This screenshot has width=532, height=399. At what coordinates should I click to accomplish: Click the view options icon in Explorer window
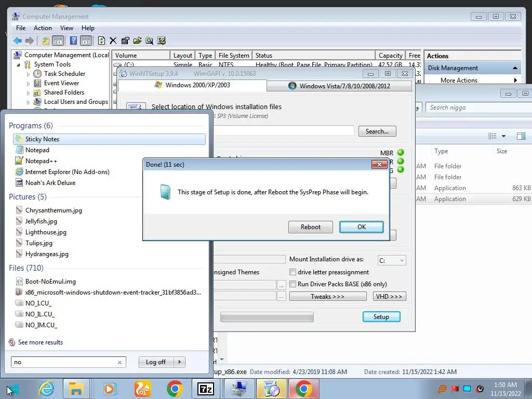pyautogui.click(x=493, y=136)
